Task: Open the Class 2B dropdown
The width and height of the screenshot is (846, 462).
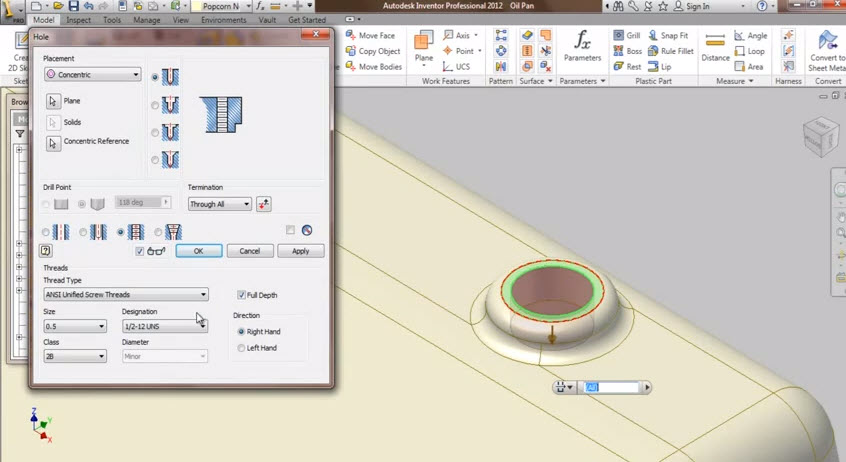Action: tap(75, 356)
